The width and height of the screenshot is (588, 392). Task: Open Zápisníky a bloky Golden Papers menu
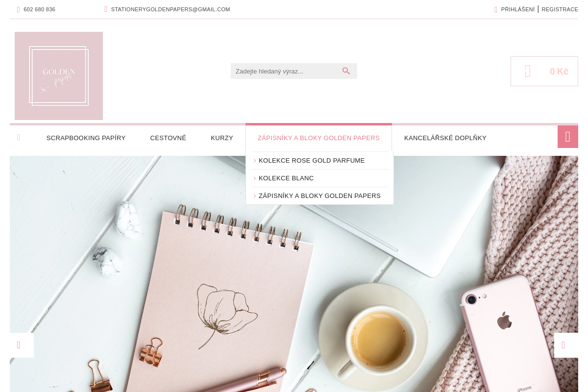coord(318,138)
